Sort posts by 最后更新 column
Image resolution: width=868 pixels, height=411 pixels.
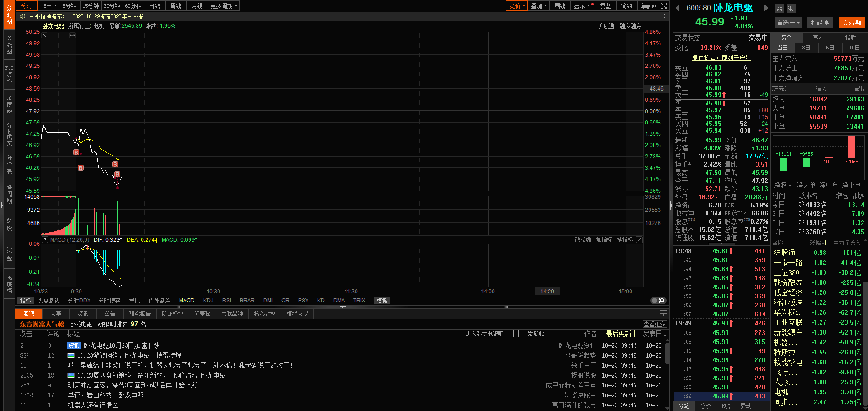621,334
